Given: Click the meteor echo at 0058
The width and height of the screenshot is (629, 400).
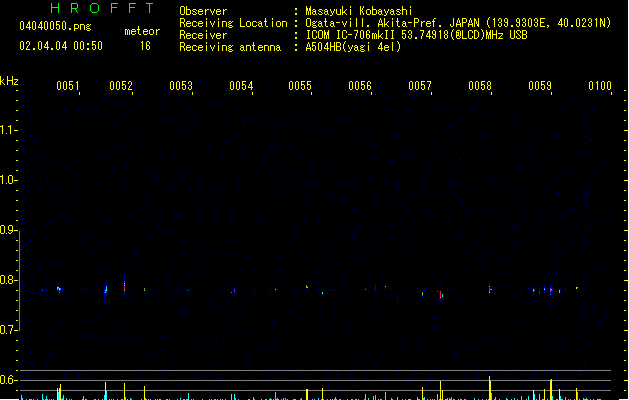Looking at the screenshot, I should (490, 289).
